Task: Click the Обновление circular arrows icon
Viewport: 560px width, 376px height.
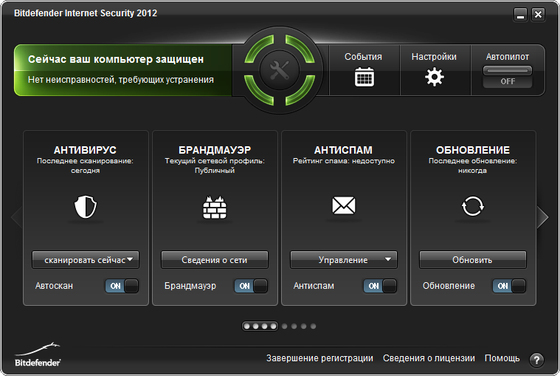Action: [x=472, y=206]
